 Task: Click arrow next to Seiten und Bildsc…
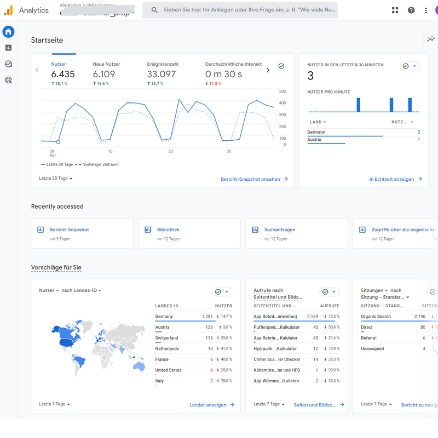click(342, 405)
